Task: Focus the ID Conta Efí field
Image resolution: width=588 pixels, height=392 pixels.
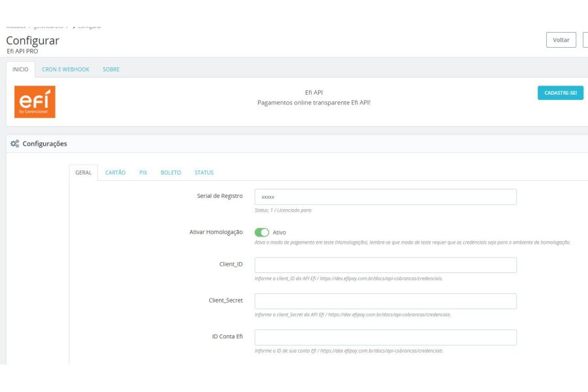Action: pos(385,337)
